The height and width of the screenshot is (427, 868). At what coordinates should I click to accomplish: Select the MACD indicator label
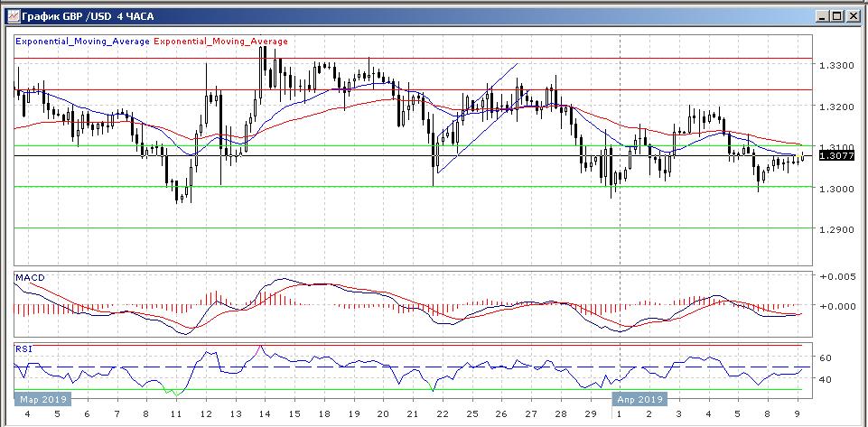(x=30, y=277)
